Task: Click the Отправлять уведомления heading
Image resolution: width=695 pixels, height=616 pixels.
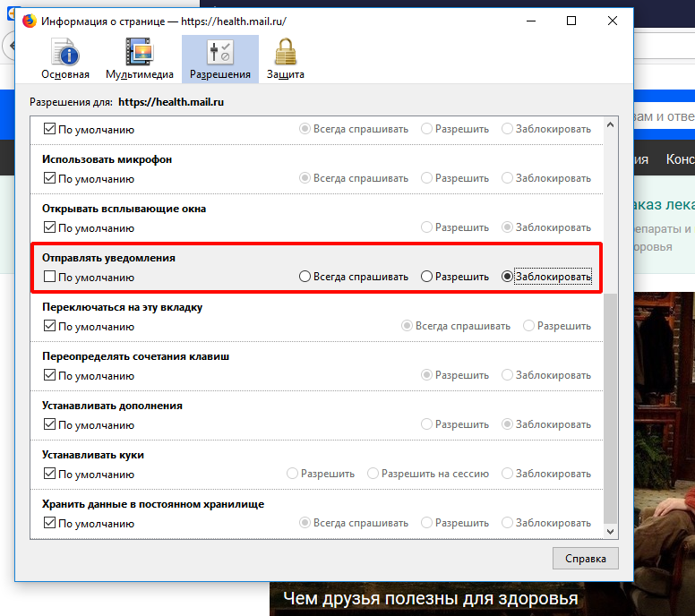Action: click(x=108, y=258)
